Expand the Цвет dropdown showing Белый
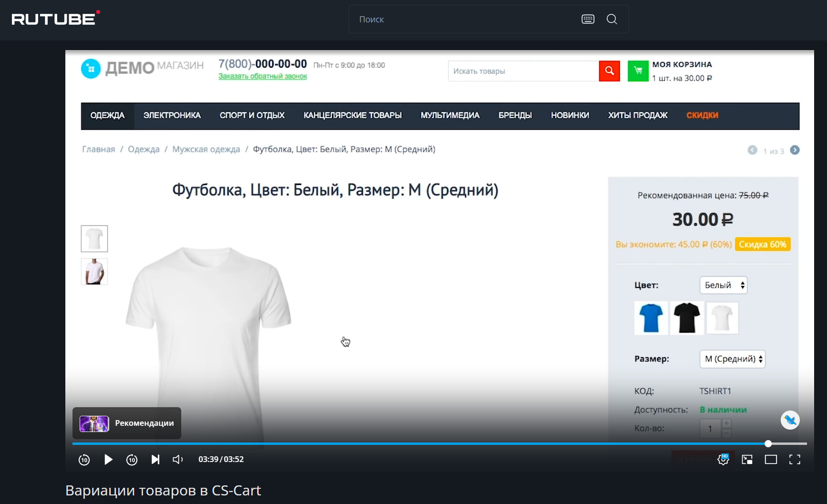Image resolution: width=827 pixels, height=504 pixels. [x=723, y=285]
